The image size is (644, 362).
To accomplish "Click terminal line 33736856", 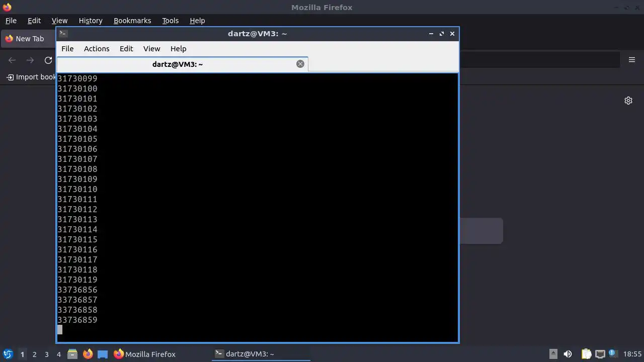I will coord(77,290).
